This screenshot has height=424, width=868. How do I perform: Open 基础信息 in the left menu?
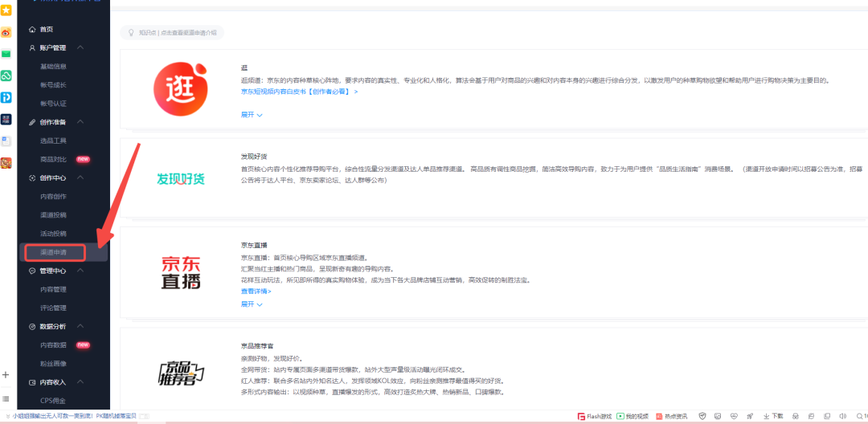click(53, 67)
